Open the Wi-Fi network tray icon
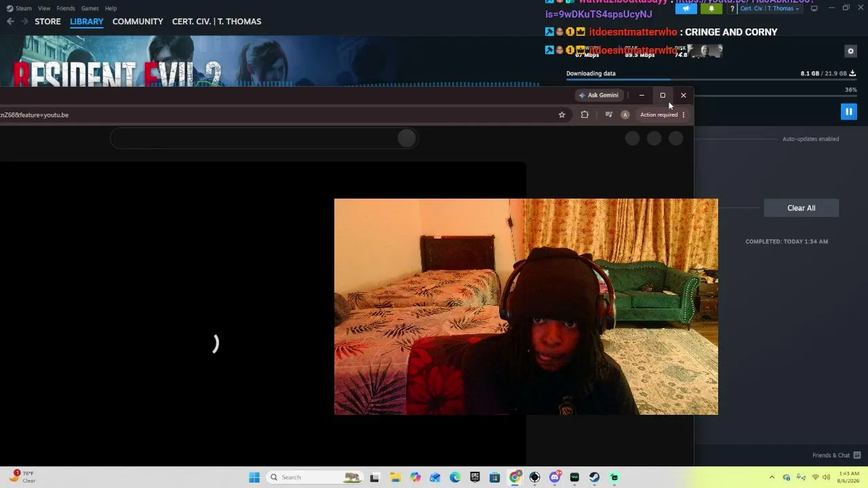Viewport: 868px width, 488px height. pos(815,477)
